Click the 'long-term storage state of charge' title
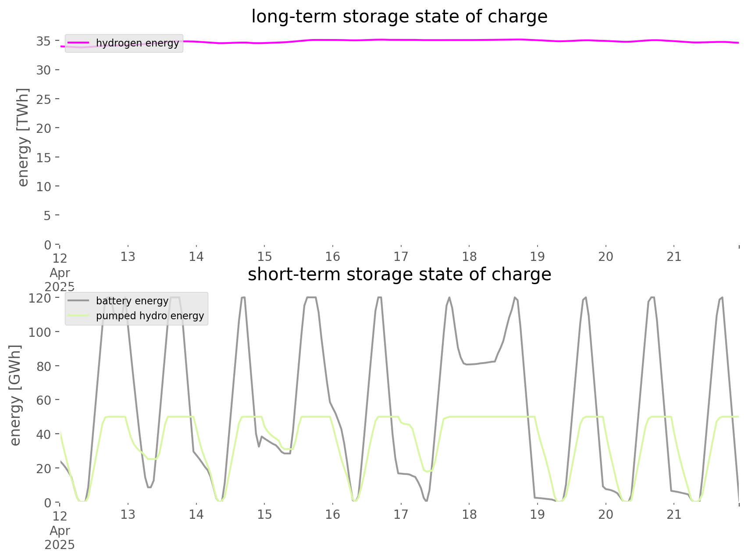The image size is (748, 560). (x=399, y=17)
